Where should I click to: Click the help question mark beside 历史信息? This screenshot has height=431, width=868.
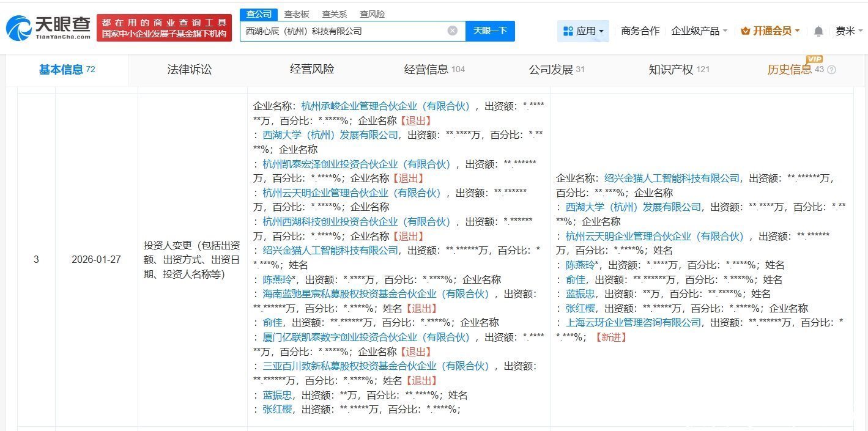pyautogui.click(x=831, y=70)
